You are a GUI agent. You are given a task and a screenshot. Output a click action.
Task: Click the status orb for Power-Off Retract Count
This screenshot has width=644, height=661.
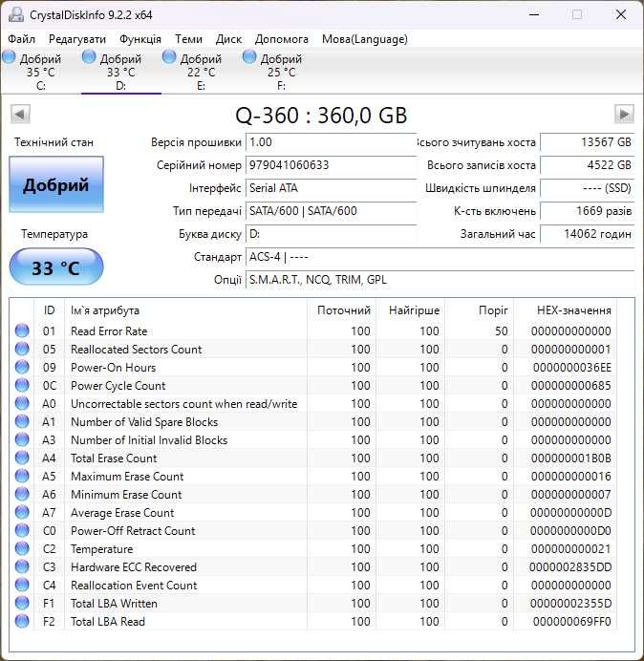(x=22, y=530)
